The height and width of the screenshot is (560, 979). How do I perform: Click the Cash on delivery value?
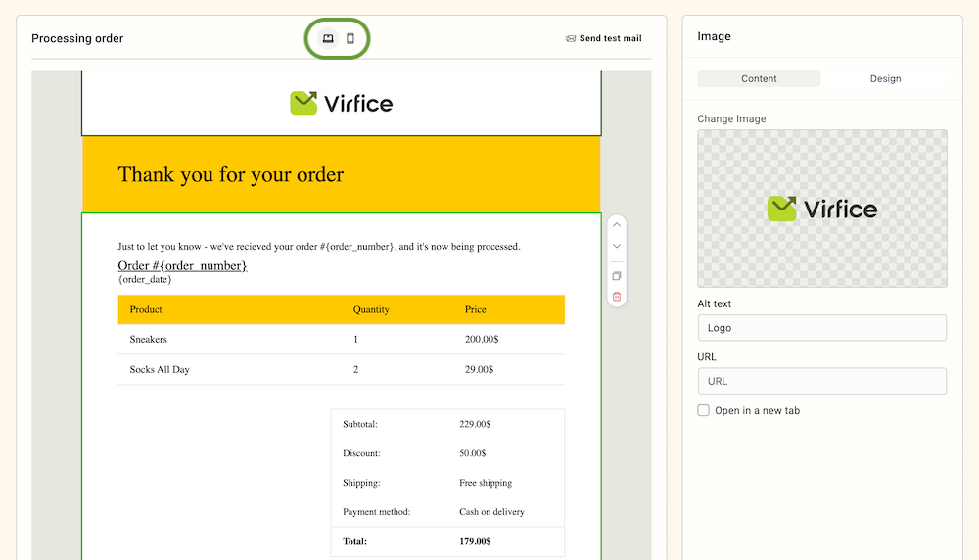coord(491,512)
